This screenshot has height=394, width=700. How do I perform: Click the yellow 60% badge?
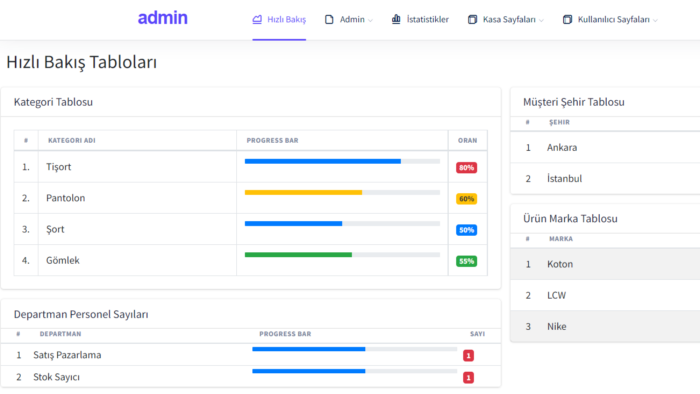coord(466,199)
